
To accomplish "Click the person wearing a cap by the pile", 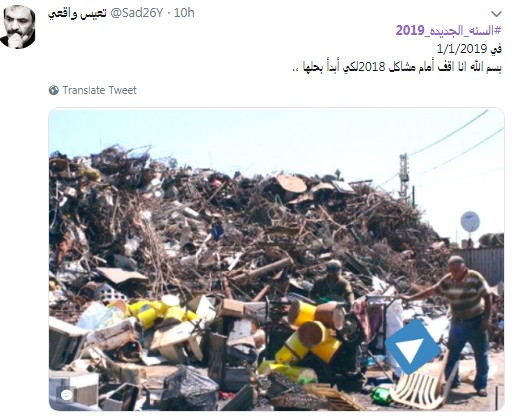I will pos(333,282).
